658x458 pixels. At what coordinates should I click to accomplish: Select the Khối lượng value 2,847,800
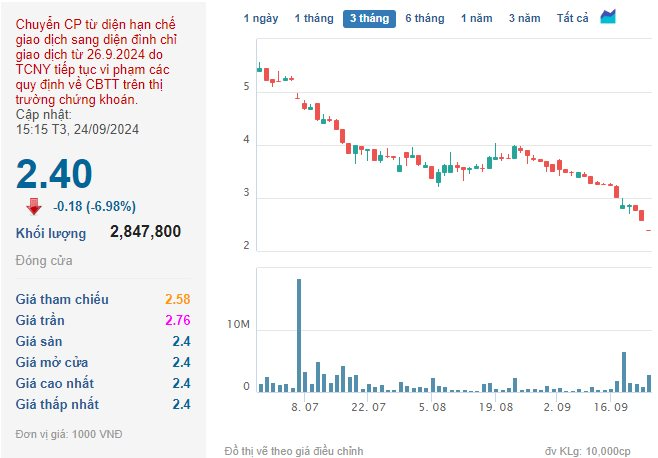[x=146, y=232]
